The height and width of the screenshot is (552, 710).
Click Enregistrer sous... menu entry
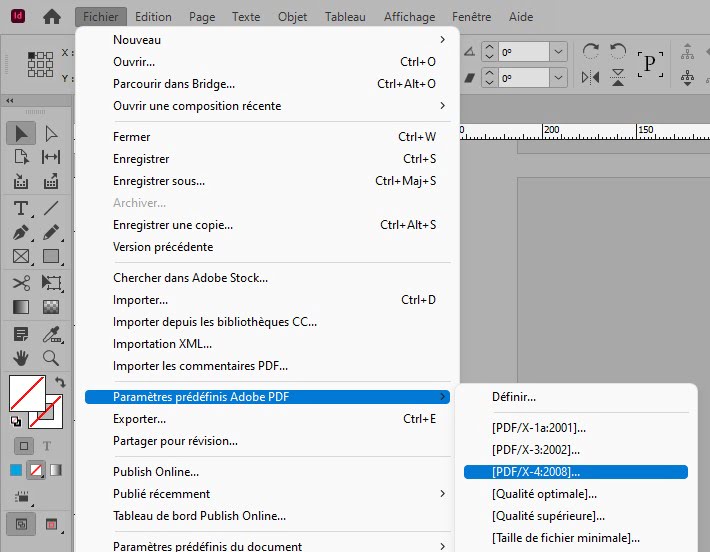(x=159, y=181)
